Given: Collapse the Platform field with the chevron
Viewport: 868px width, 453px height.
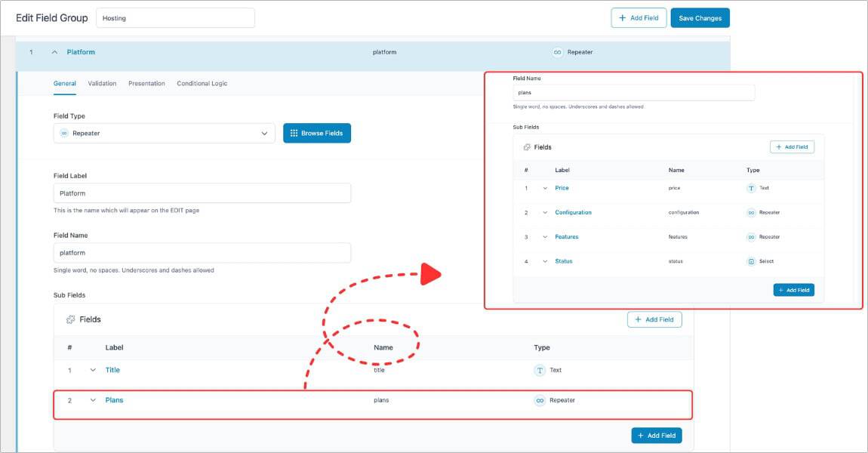Looking at the screenshot, I should click(x=54, y=52).
